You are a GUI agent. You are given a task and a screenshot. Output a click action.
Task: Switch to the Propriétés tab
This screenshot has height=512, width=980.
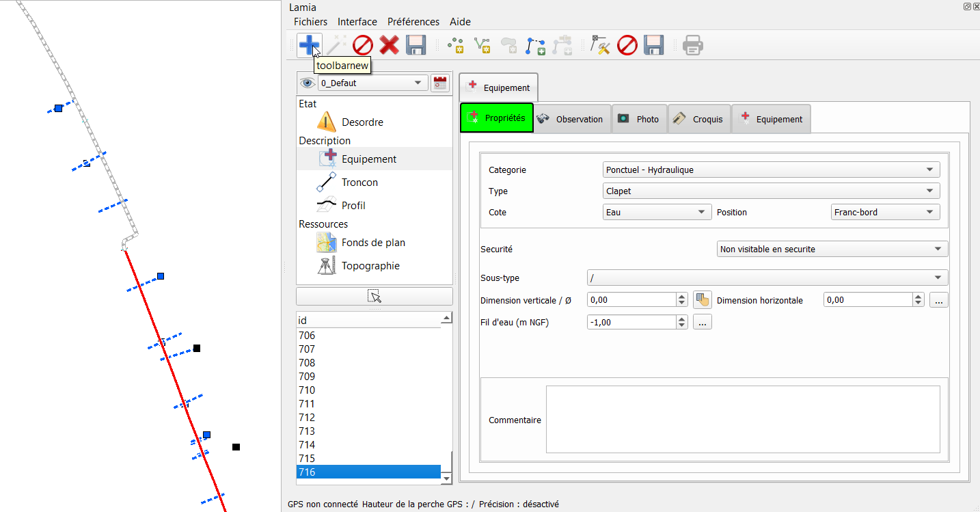click(x=497, y=118)
